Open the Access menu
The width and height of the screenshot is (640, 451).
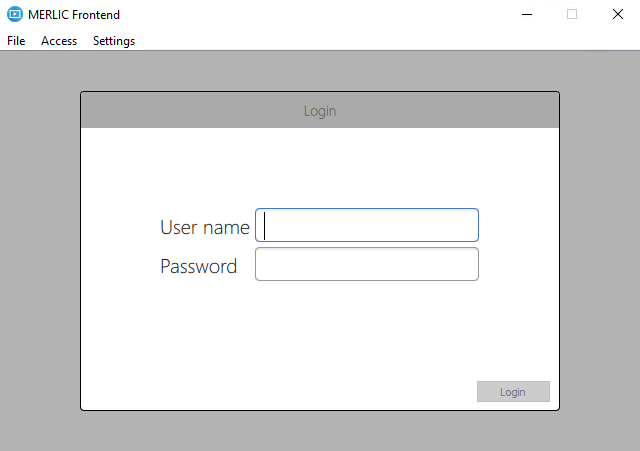[59, 41]
